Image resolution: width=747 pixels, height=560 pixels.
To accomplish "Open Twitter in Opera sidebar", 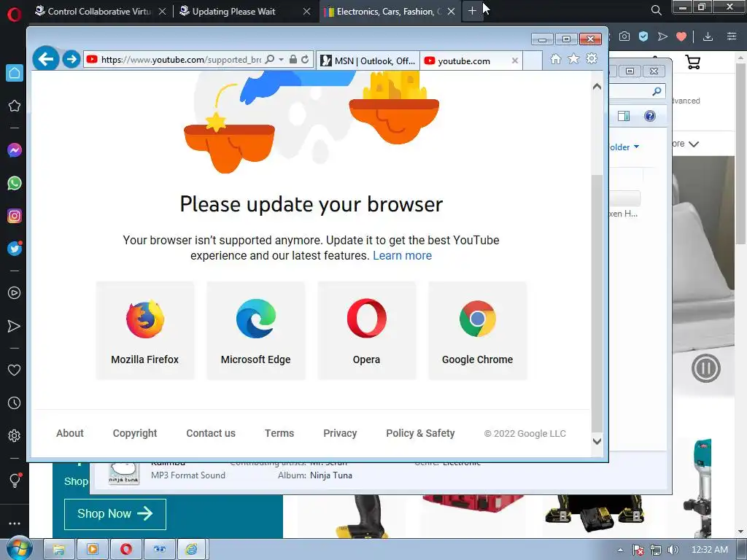I will point(15,249).
